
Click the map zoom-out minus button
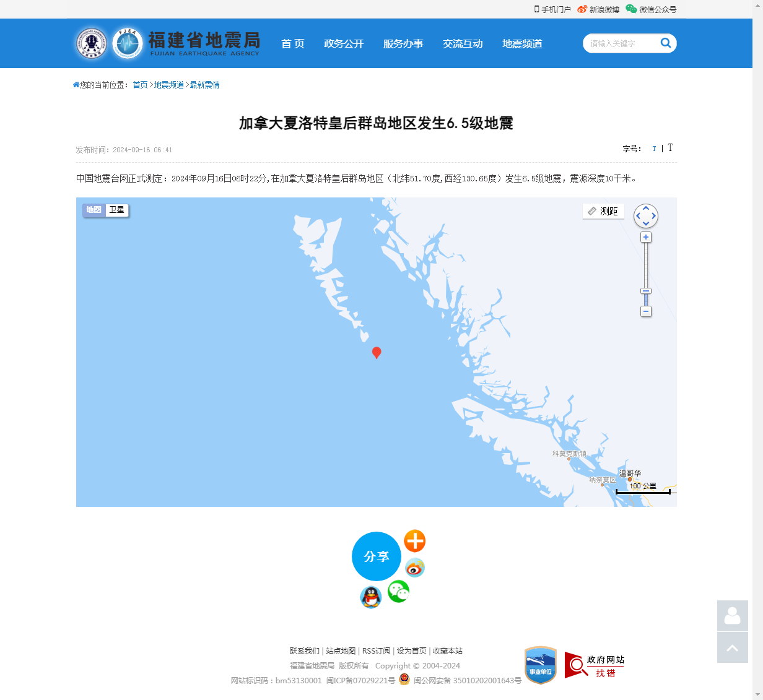click(646, 311)
